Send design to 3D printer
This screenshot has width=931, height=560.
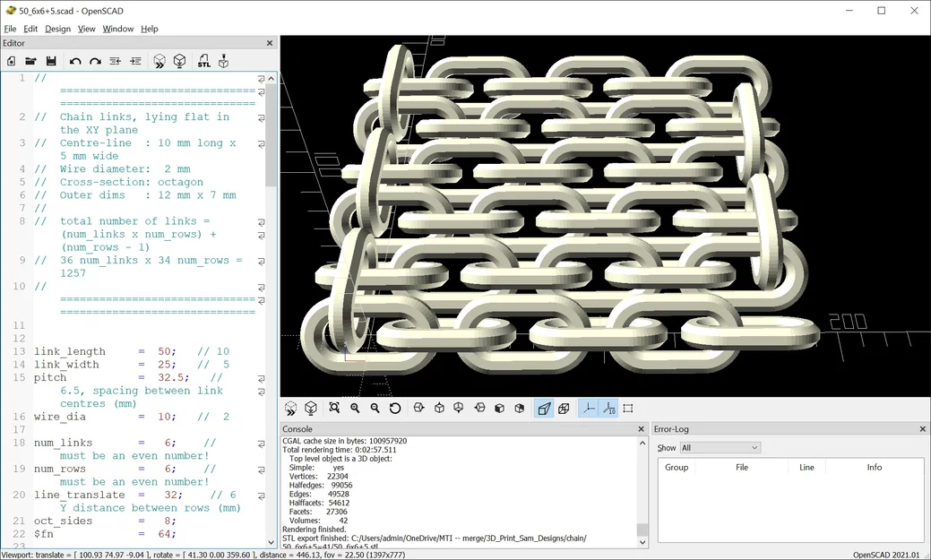point(223,61)
